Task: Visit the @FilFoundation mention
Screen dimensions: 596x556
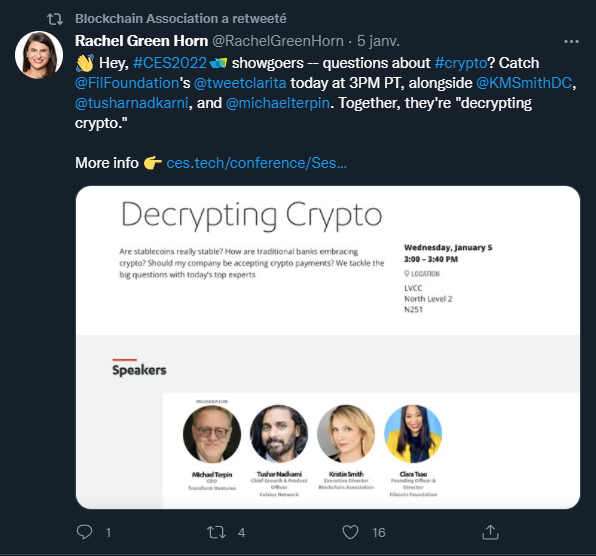Action: coord(127,83)
